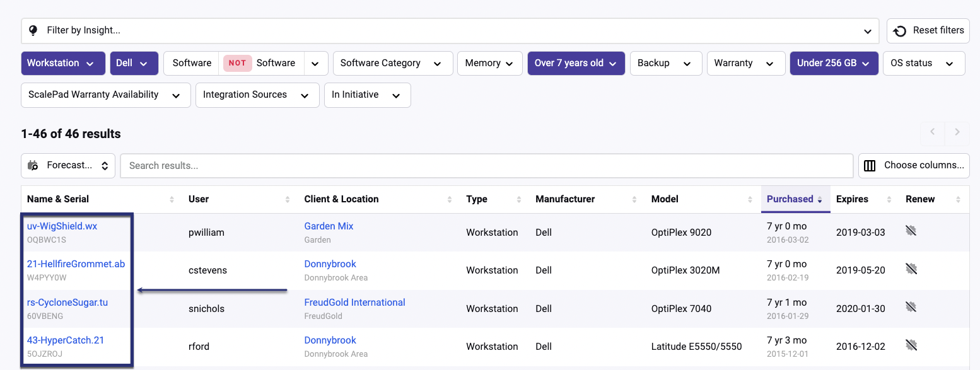The image size is (980, 370).
Task: Expand the Backup filter dropdown
Action: (x=666, y=63)
